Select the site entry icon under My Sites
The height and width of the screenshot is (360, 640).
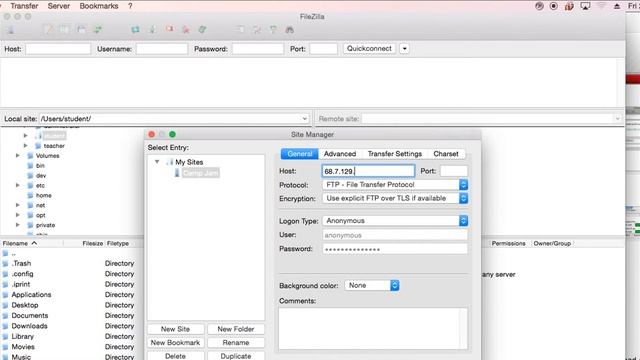point(177,173)
